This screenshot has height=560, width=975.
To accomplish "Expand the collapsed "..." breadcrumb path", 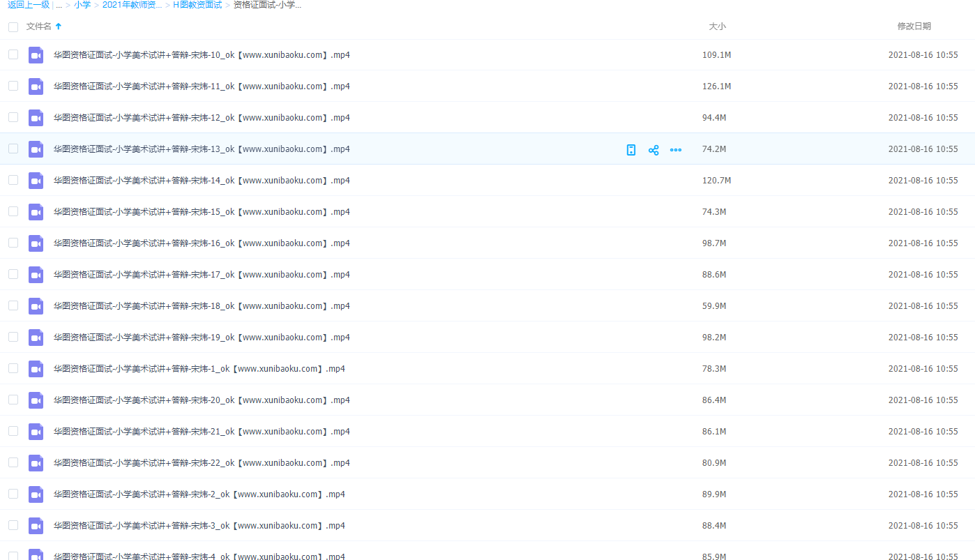I will 59,5.
